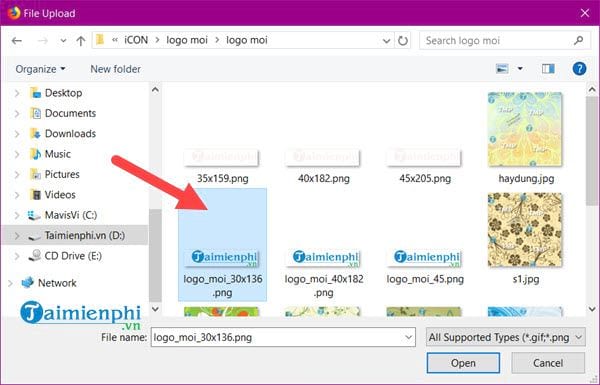Expand the Downloads tree node

17,134
